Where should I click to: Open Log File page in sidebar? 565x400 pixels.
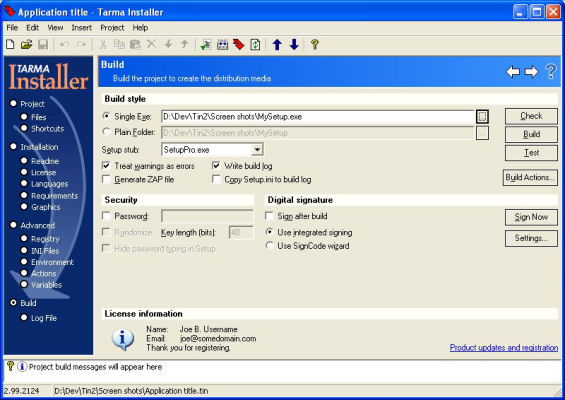tap(44, 318)
